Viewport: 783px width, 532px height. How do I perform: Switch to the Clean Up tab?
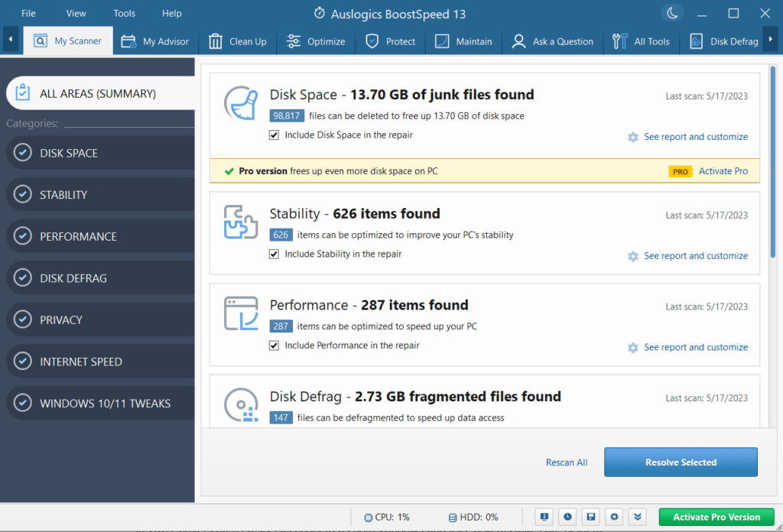click(238, 41)
